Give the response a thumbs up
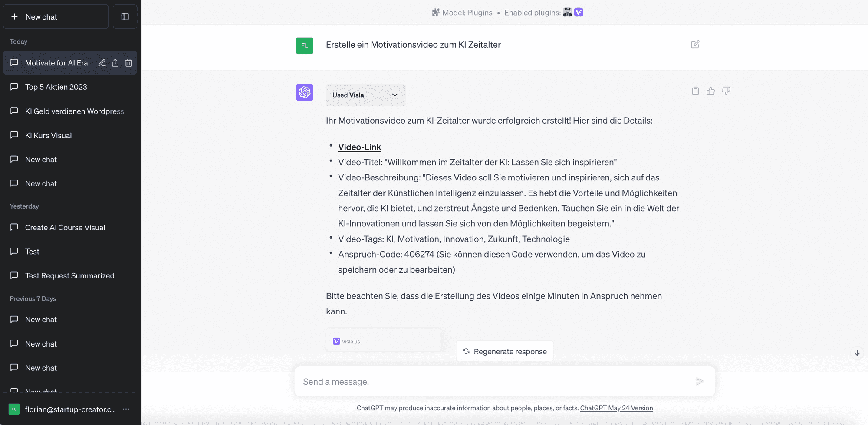This screenshot has width=868, height=425. click(x=710, y=91)
